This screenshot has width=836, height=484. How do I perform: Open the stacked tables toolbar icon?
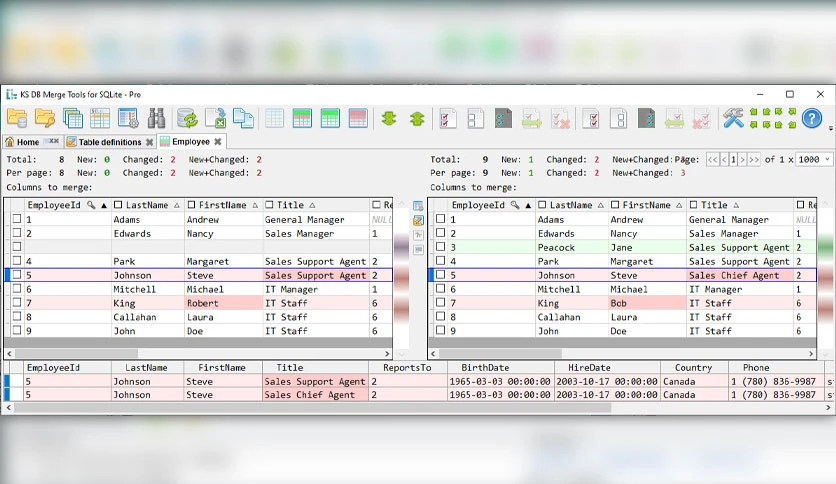pyautogui.click(x=73, y=118)
